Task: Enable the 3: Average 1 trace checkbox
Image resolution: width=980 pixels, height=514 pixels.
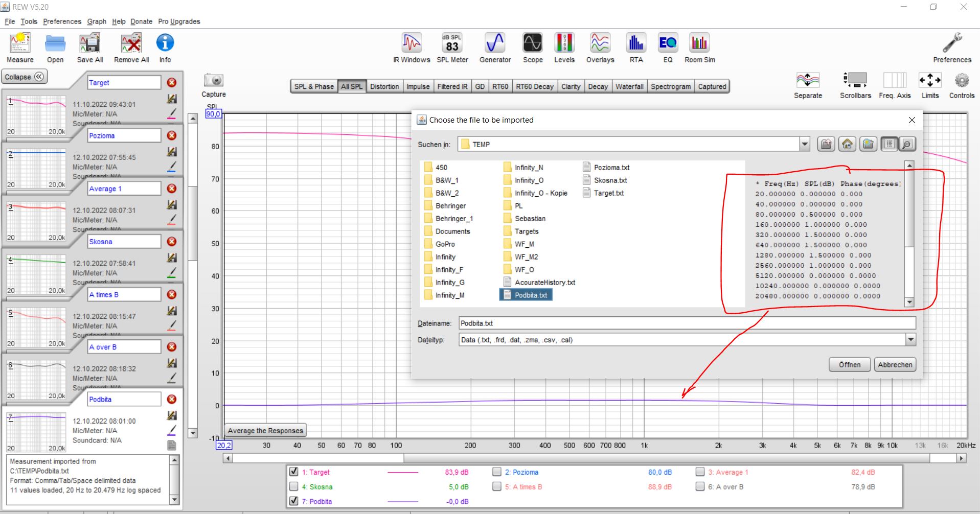Action: (700, 472)
